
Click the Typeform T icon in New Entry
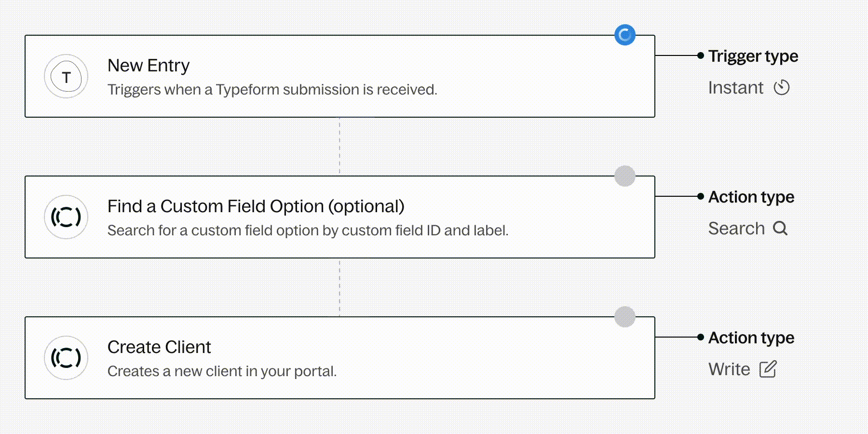(66, 76)
